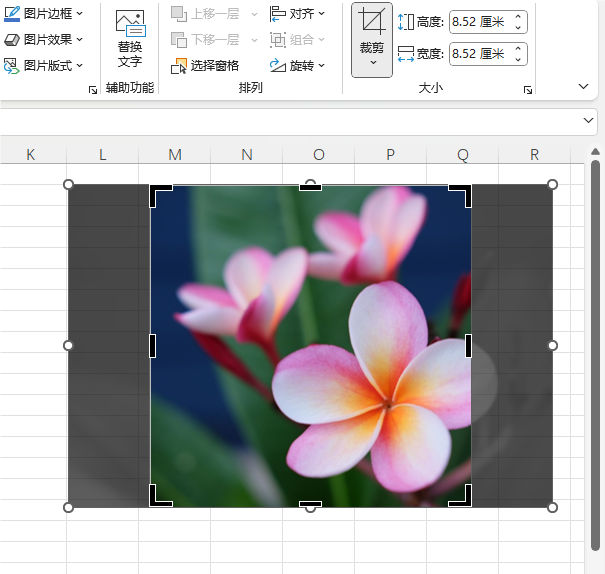Screen dimensions: 605x574
Task: Increase the 高度 height with up stepper
Action: [518, 17]
